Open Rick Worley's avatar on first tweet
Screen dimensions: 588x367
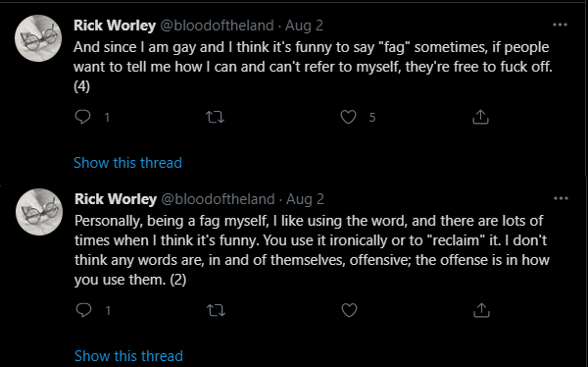coord(38,38)
